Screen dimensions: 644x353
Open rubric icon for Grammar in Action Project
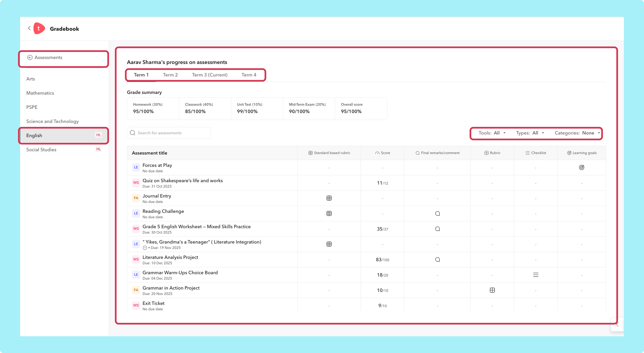click(x=492, y=290)
